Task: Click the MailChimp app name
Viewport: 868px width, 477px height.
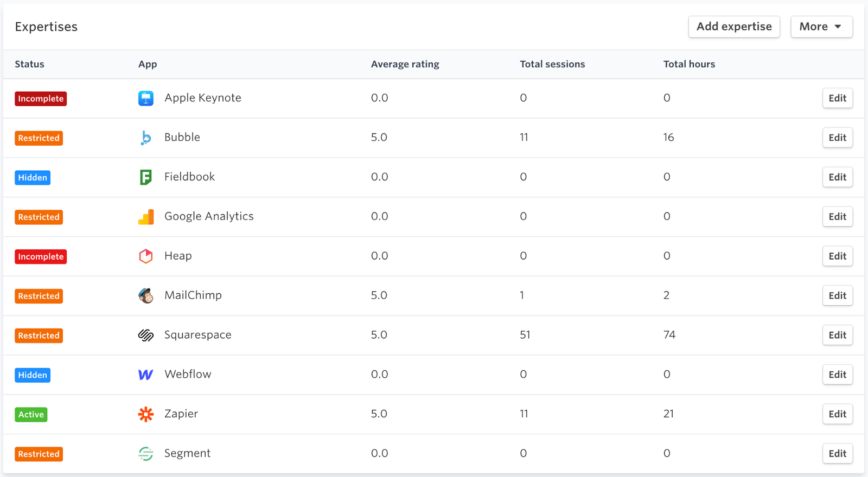Action: click(193, 295)
